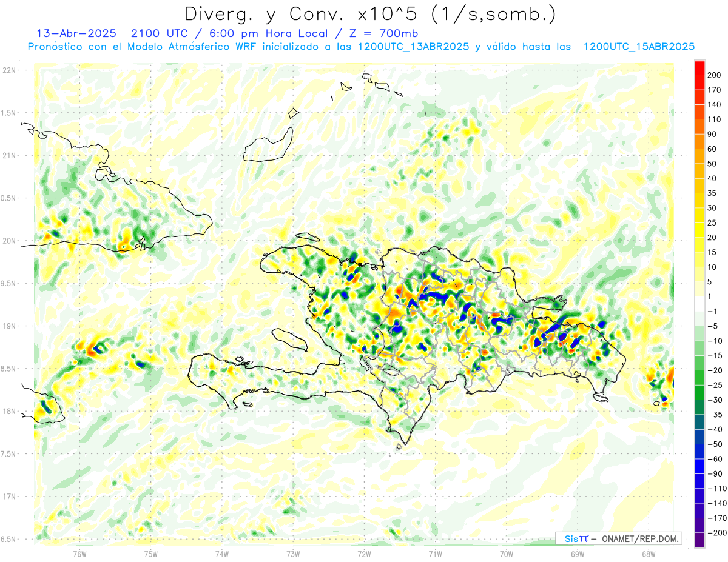Click the positive "60" legend value

point(712,149)
